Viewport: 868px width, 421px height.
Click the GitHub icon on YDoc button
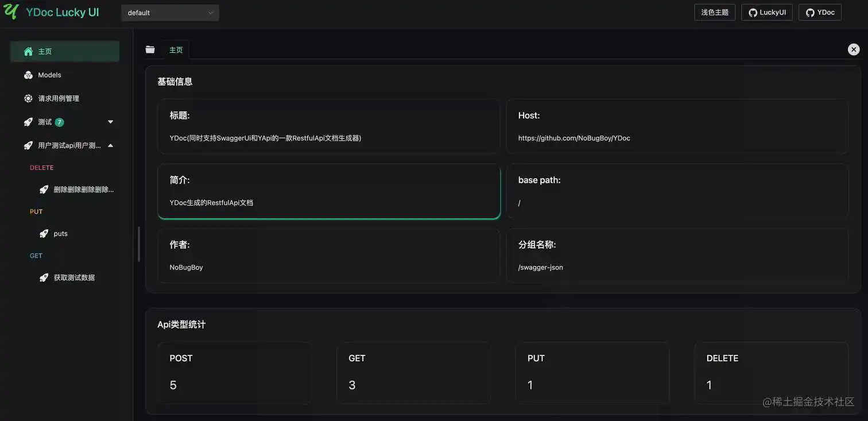pos(810,13)
